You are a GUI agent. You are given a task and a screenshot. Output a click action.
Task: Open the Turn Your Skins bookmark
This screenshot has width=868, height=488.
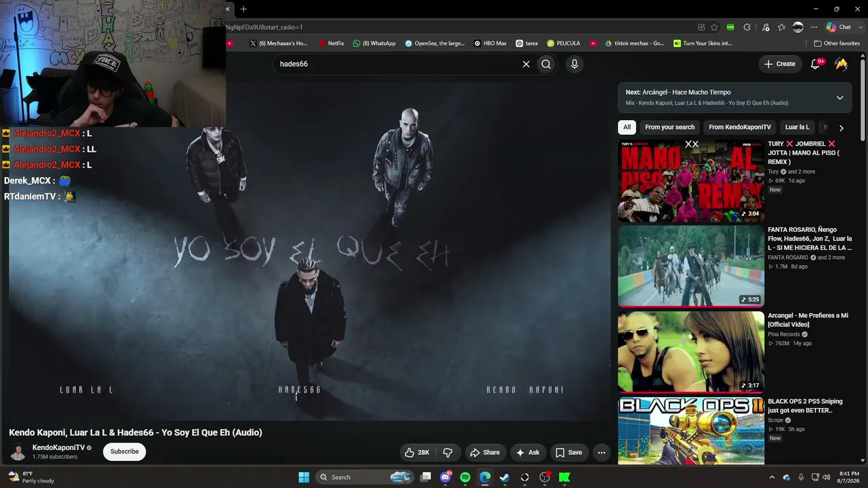pos(703,43)
